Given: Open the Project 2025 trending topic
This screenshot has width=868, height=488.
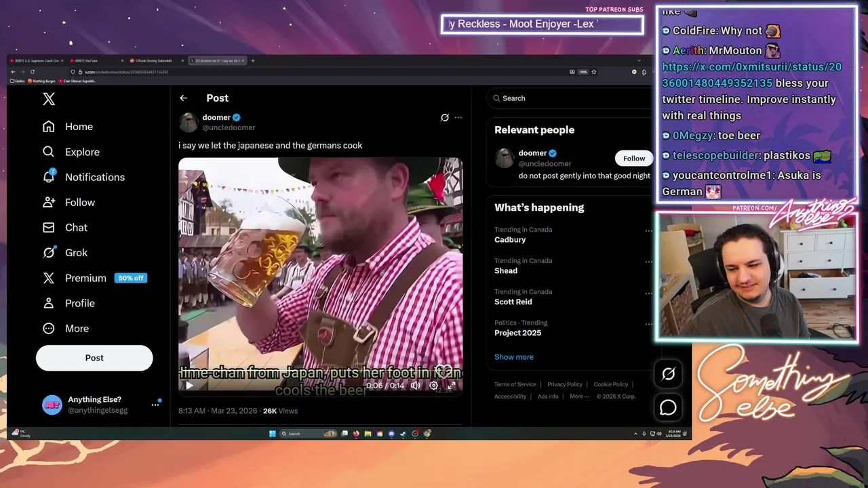Looking at the screenshot, I should tap(517, 333).
